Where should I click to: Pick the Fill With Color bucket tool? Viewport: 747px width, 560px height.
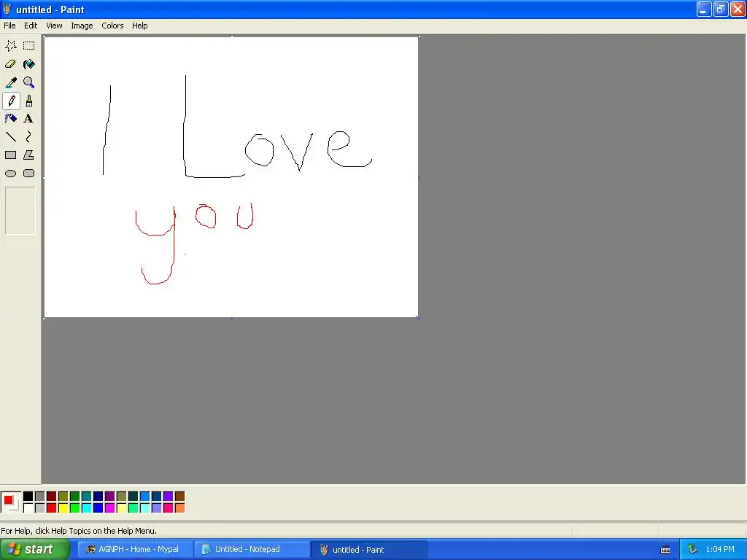click(29, 64)
